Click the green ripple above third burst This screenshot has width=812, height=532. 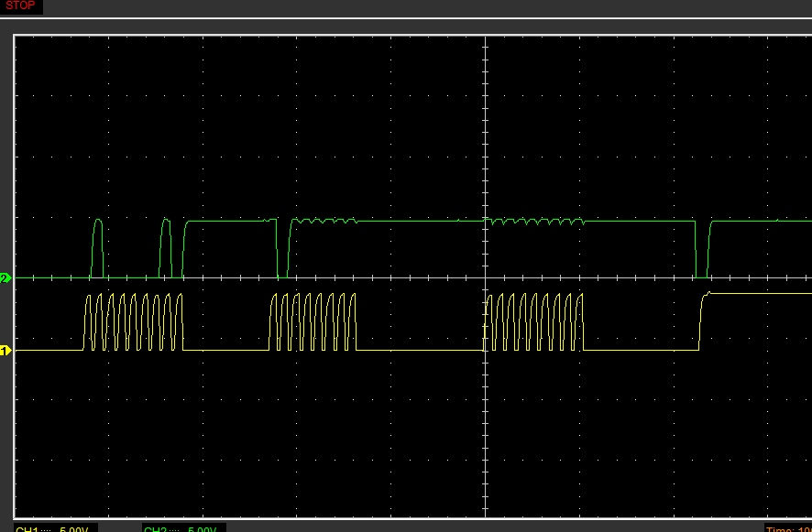[538, 222]
